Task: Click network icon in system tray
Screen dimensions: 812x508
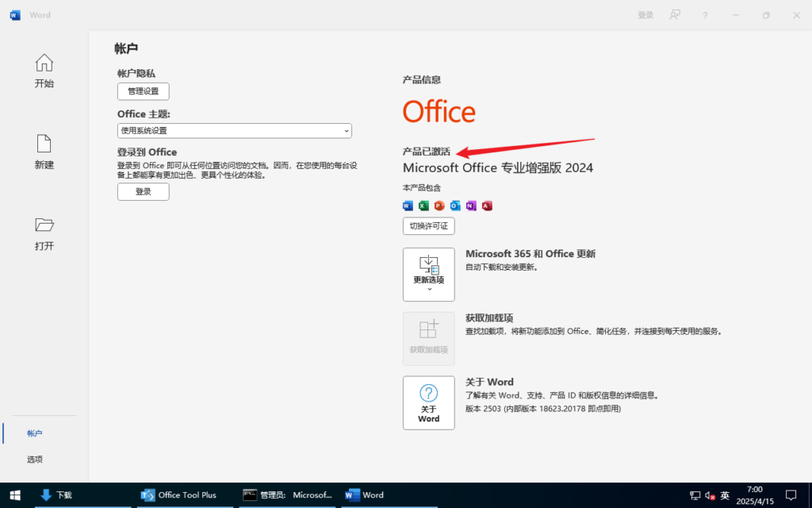Action: [695, 495]
